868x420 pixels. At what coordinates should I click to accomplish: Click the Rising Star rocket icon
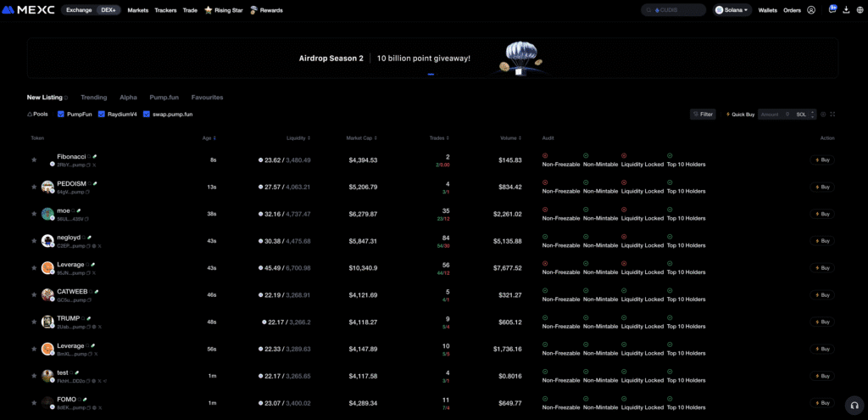[x=209, y=10]
